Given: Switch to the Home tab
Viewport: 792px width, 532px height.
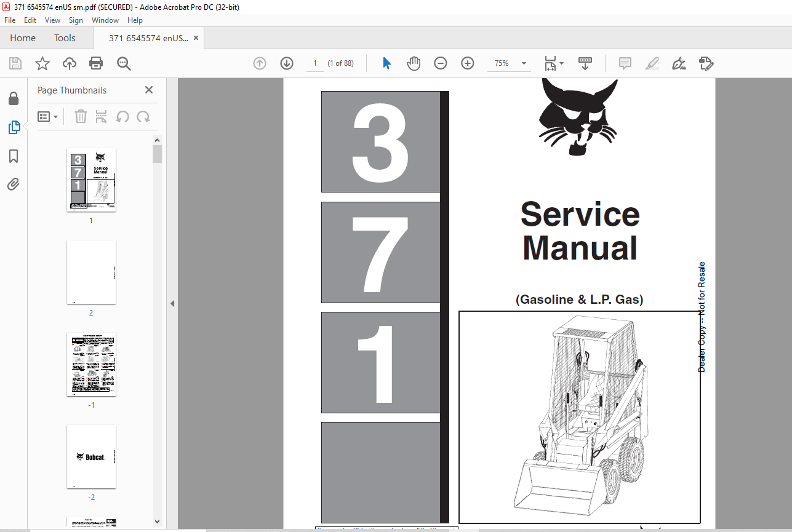Looking at the screenshot, I should [x=23, y=38].
